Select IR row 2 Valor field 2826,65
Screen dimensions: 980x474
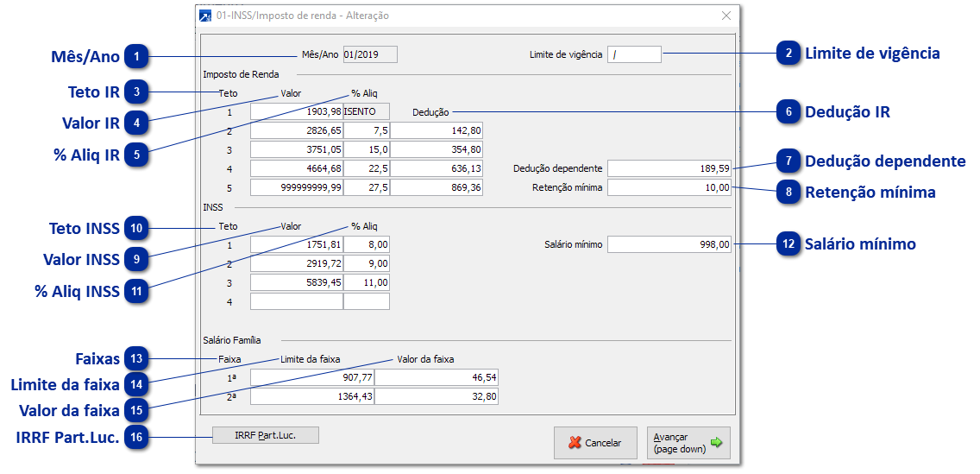(x=296, y=130)
